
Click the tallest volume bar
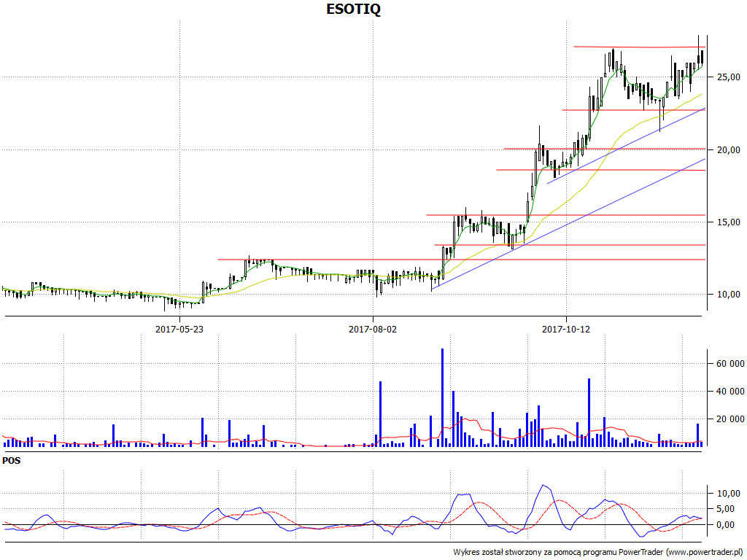pyautogui.click(x=442, y=397)
